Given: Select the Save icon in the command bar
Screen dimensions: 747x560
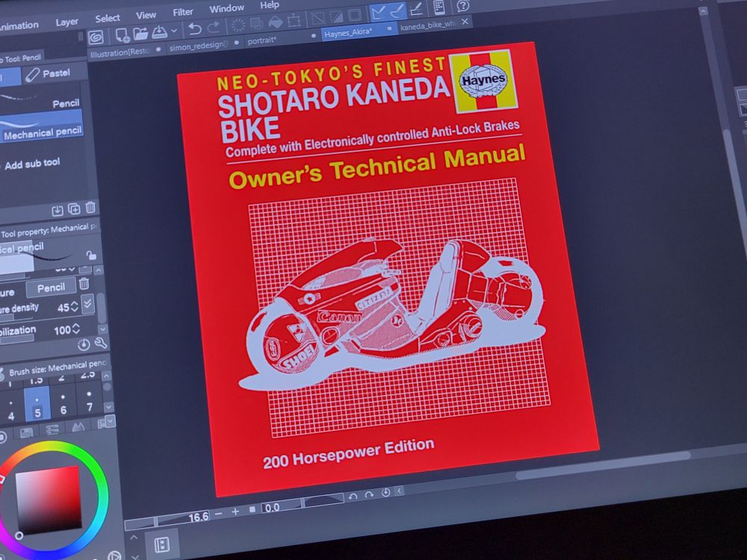Looking at the screenshot, I should click(158, 32).
